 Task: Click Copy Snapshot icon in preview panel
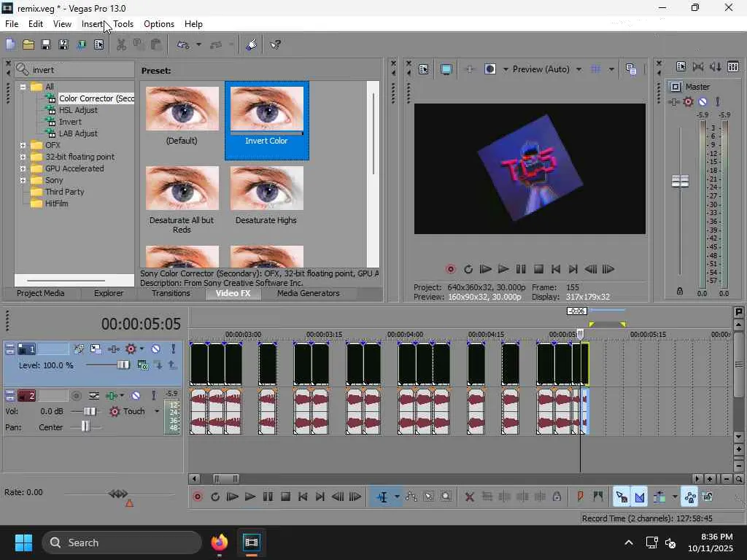631,69
